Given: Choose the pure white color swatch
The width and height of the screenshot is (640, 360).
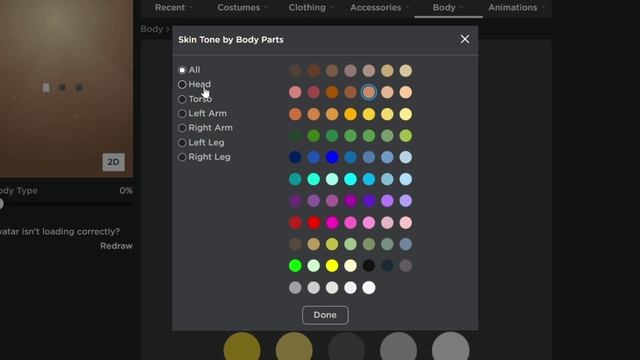Looking at the screenshot, I should pos(369,288).
